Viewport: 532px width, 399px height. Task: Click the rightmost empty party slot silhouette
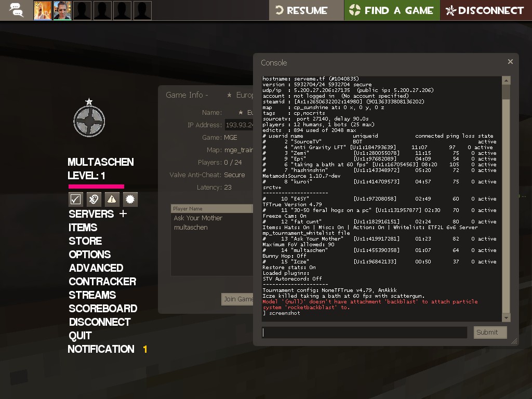(x=142, y=10)
